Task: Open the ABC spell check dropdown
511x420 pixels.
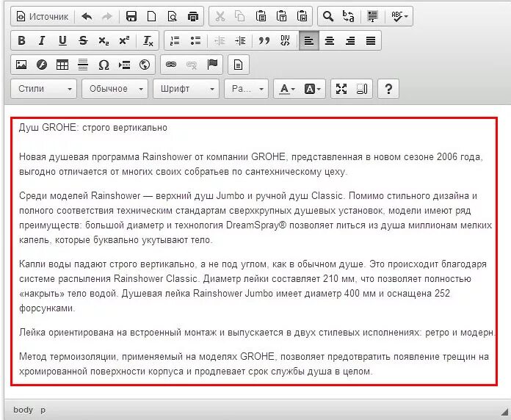Action: [x=399, y=16]
